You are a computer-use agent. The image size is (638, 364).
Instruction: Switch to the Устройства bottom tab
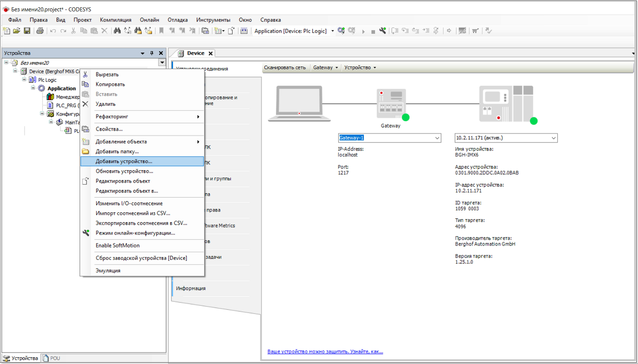(21, 358)
